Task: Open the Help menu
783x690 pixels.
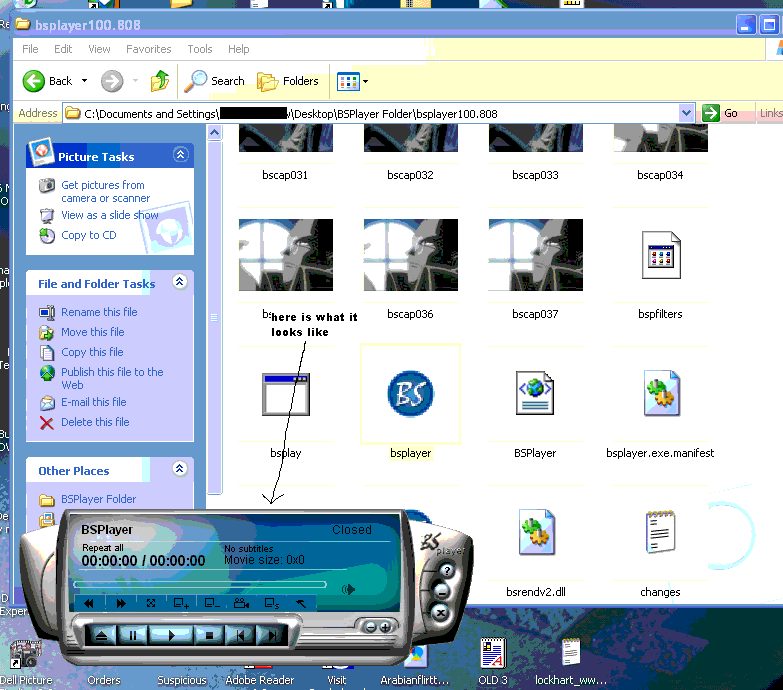Action: (239, 49)
